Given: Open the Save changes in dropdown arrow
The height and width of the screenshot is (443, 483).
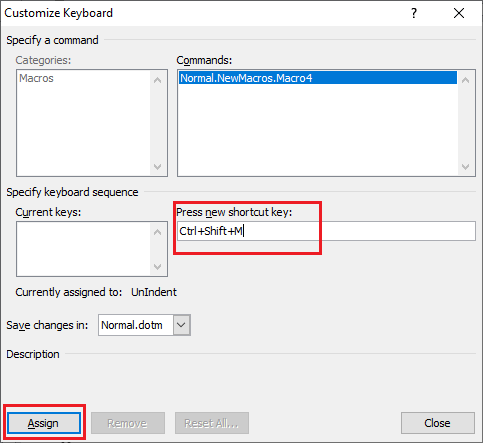Looking at the screenshot, I should 181,325.
